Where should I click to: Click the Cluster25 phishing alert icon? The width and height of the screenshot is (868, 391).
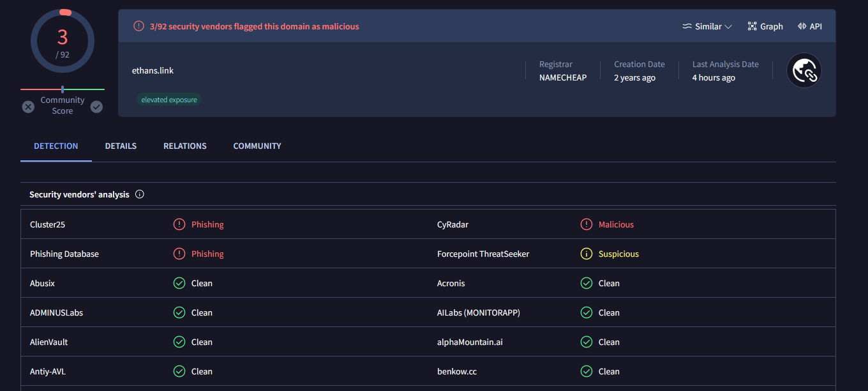[x=179, y=224]
